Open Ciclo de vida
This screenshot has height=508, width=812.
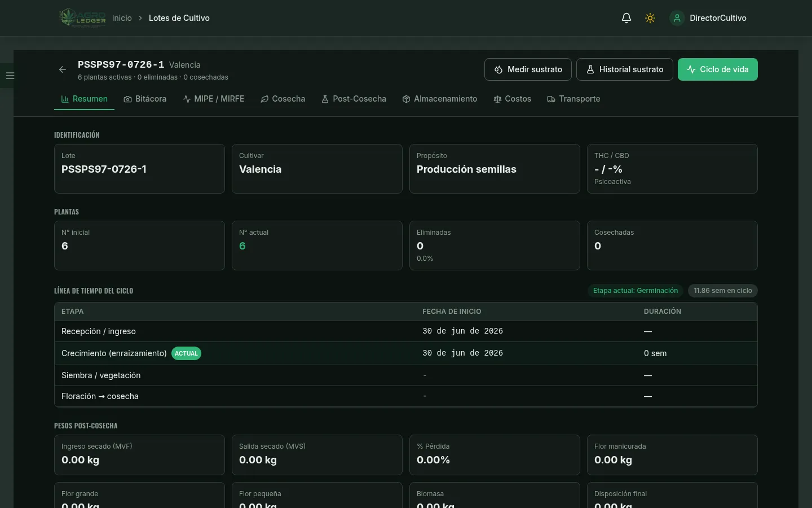point(718,69)
